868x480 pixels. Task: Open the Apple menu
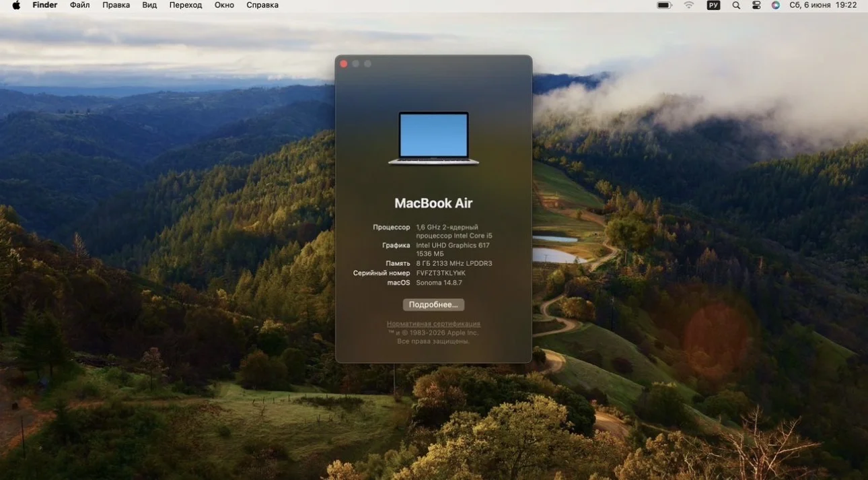16,5
